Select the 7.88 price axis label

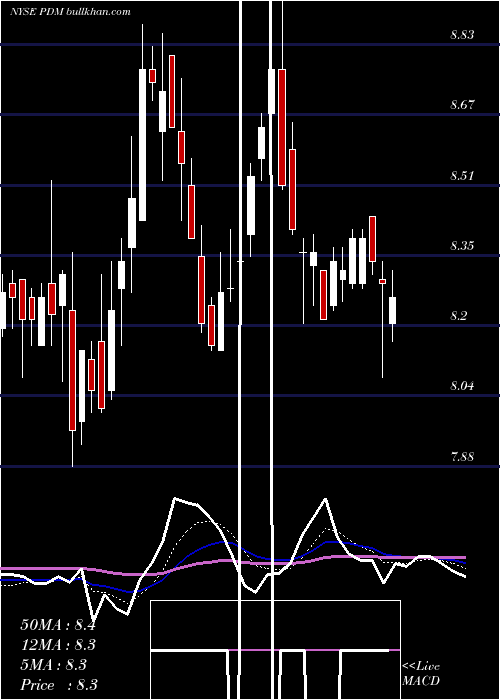pyautogui.click(x=462, y=457)
